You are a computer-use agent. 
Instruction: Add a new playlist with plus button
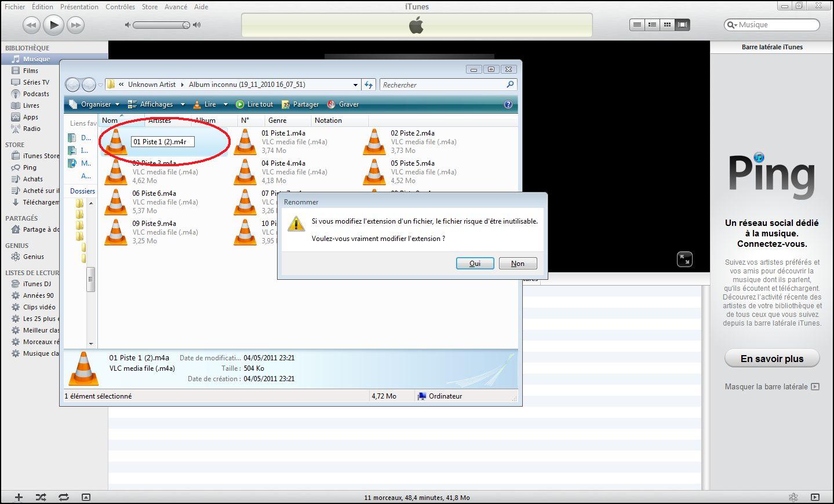click(x=19, y=497)
